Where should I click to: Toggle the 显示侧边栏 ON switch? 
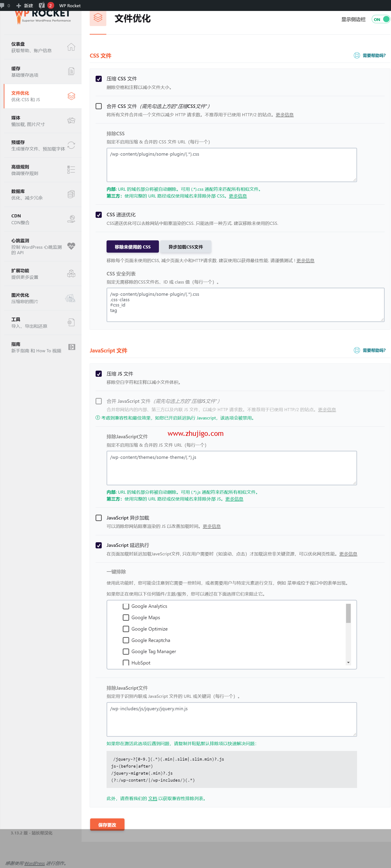tap(380, 19)
